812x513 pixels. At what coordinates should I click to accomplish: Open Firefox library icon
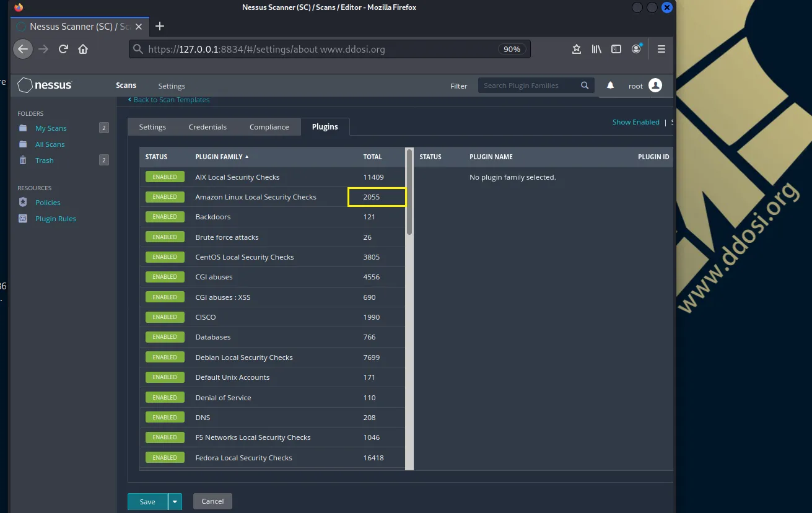596,49
